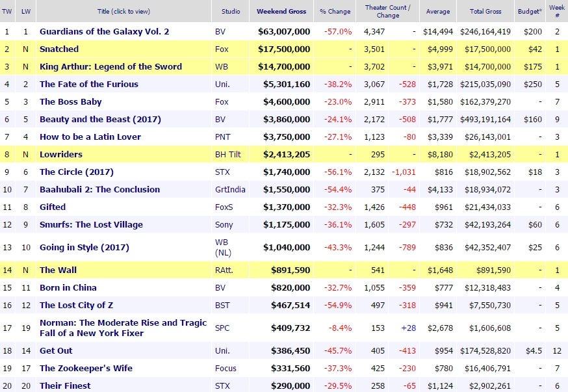Image resolution: width=568 pixels, height=392 pixels.
Task: Select WB studio in the King Arthur row
Action: [220, 67]
